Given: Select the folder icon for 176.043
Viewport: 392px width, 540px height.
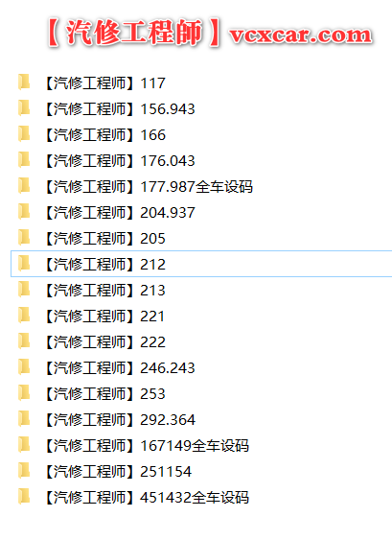Looking at the screenshot, I should 24,160.
